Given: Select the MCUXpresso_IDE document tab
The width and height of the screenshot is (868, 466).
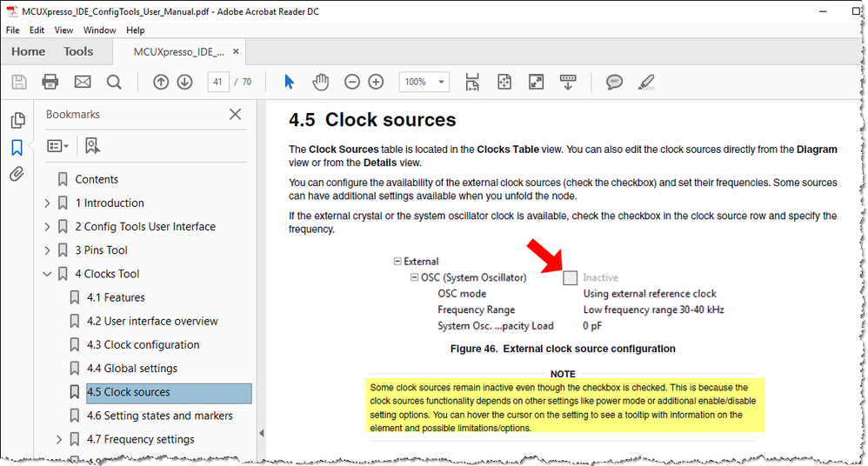Looking at the screenshot, I should click(179, 51).
